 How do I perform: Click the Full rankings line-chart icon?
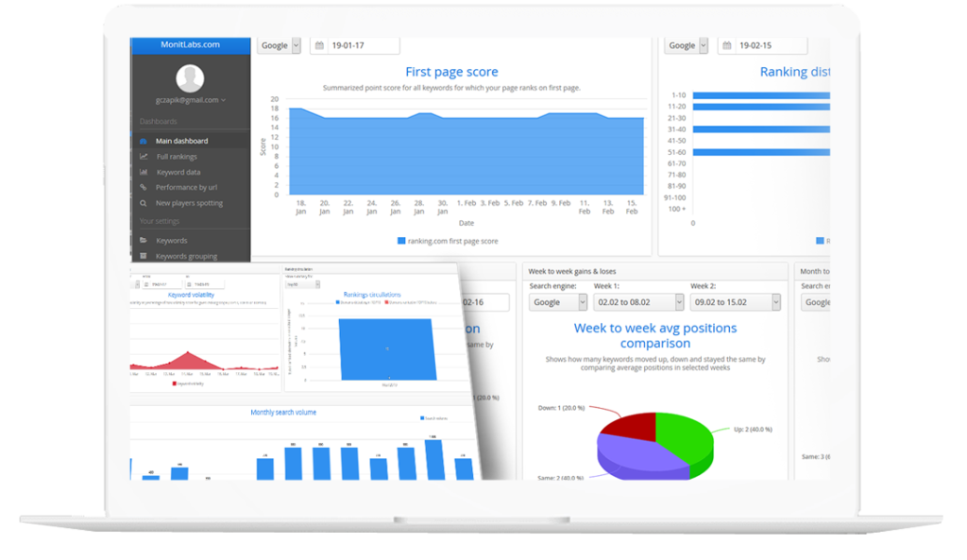point(144,157)
